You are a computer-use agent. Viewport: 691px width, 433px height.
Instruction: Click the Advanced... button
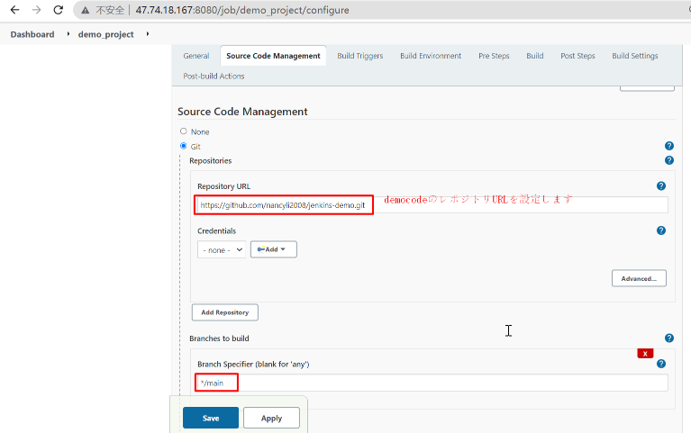pos(639,278)
